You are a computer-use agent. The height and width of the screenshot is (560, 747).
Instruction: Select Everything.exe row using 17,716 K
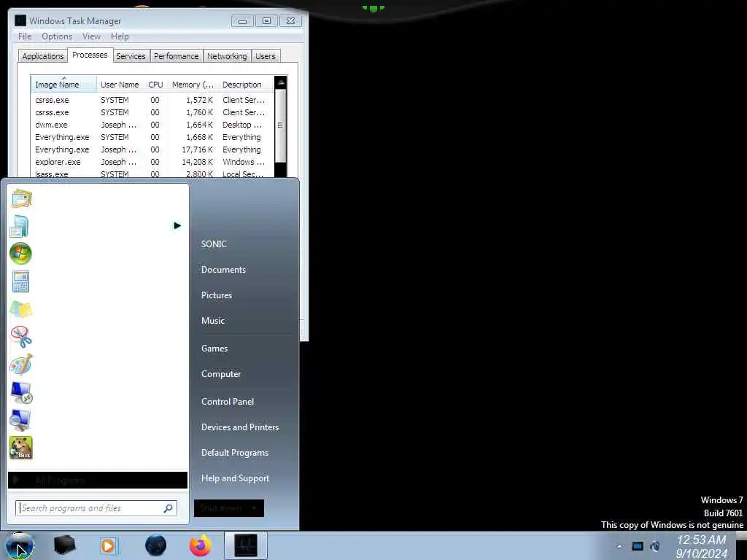click(152, 149)
